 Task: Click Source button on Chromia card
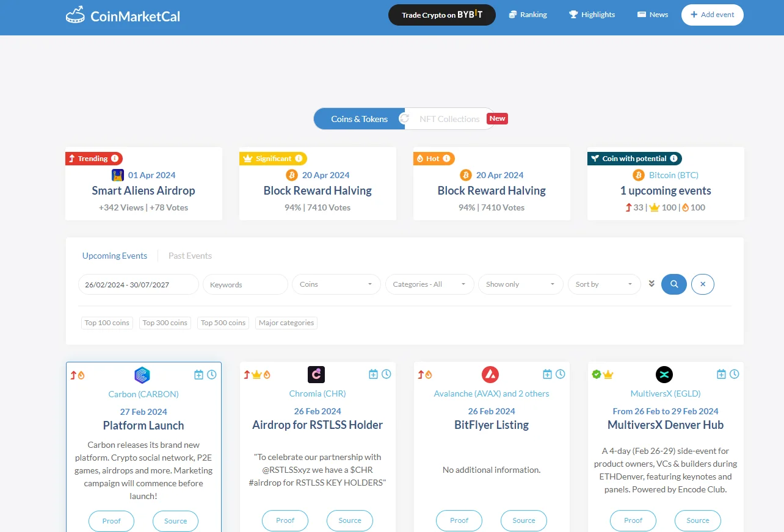tap(350, 520)
